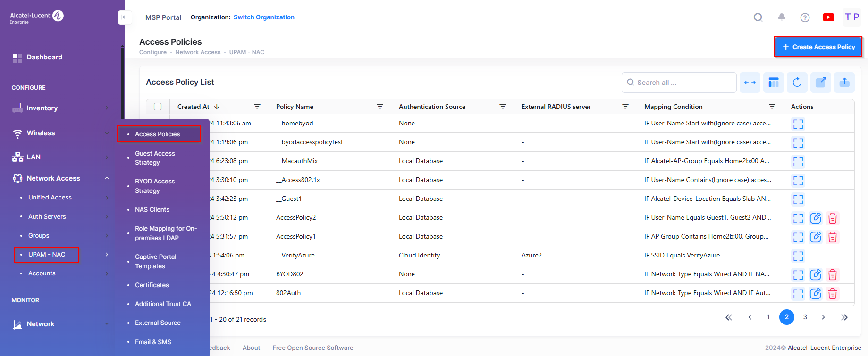Select Guest Access Strategy submenu item
868x356 pixels.
[x=154, y=158]
